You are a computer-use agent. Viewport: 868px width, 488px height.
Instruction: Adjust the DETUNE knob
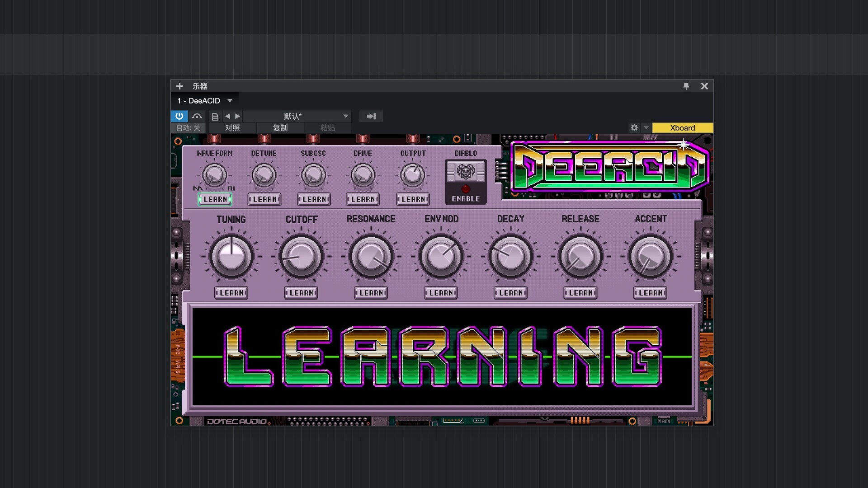(x=264, y=175)
